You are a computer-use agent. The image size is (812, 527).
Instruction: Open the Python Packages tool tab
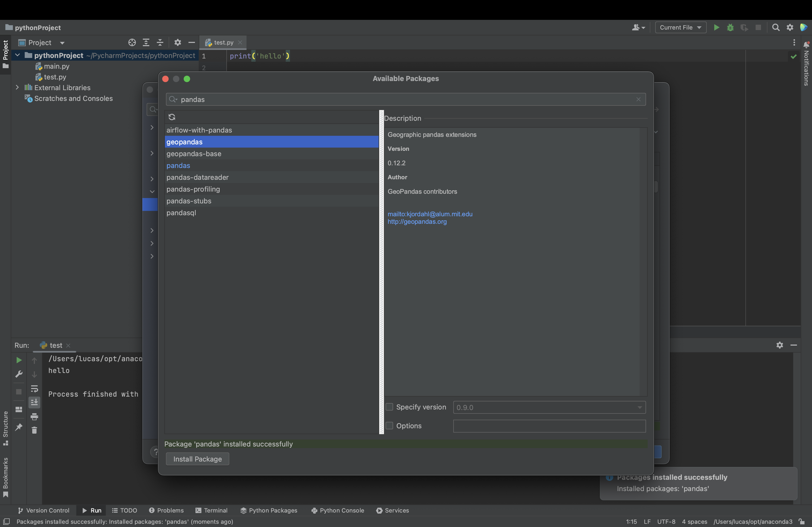coord(269,510)
